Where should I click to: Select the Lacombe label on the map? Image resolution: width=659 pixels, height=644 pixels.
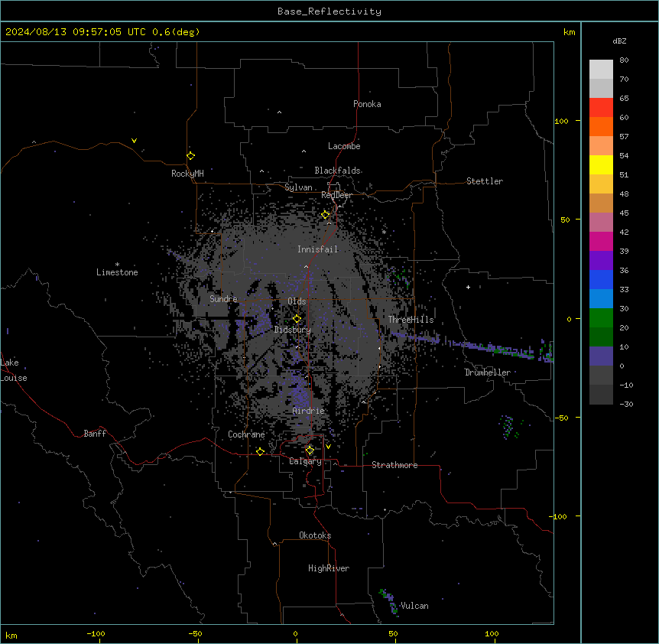point(344,146)
